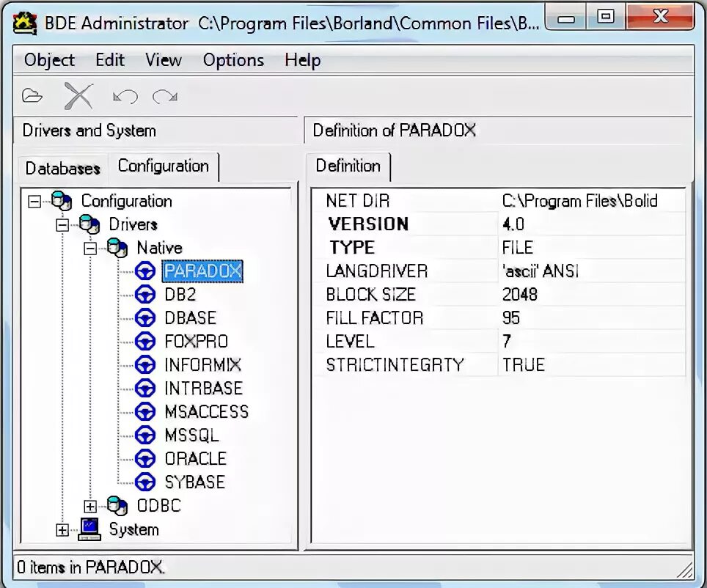Open an object using the folder toolbar icon
Image resolution: width=707 pixels, height=588 pixels.
(x=32, y=95)
